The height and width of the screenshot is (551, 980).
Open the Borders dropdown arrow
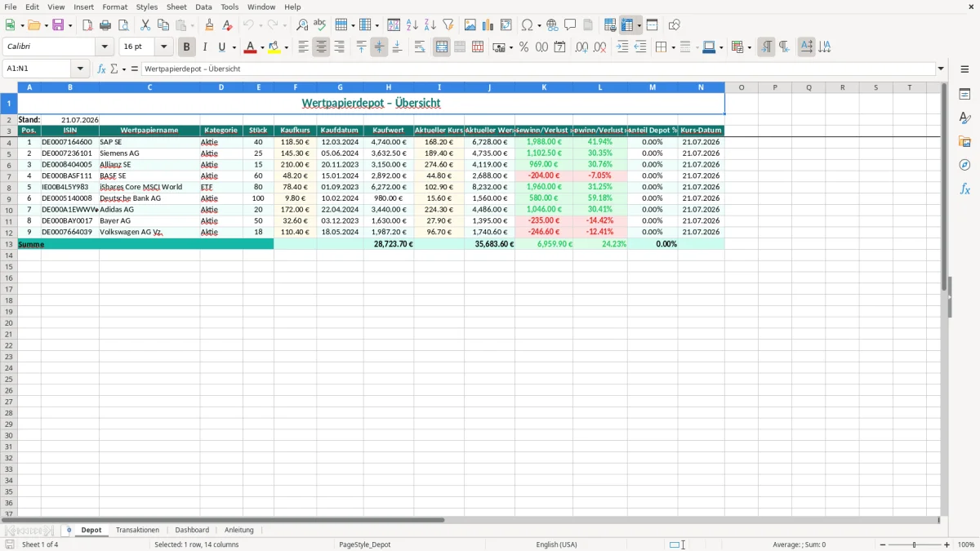672,47
